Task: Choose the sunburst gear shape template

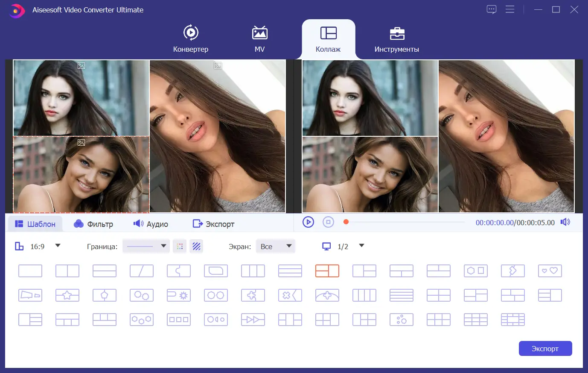Action: pyautogui.click(x=179, y=295)
